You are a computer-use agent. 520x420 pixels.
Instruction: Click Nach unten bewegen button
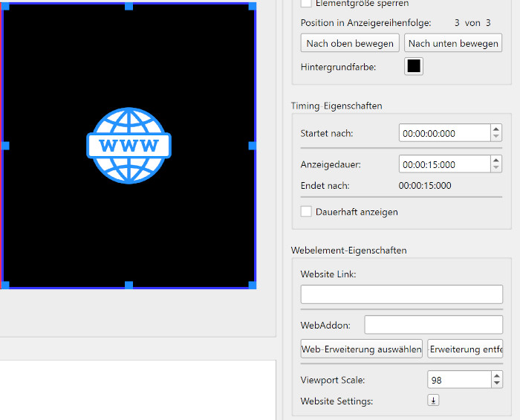(x=453, y=43)
